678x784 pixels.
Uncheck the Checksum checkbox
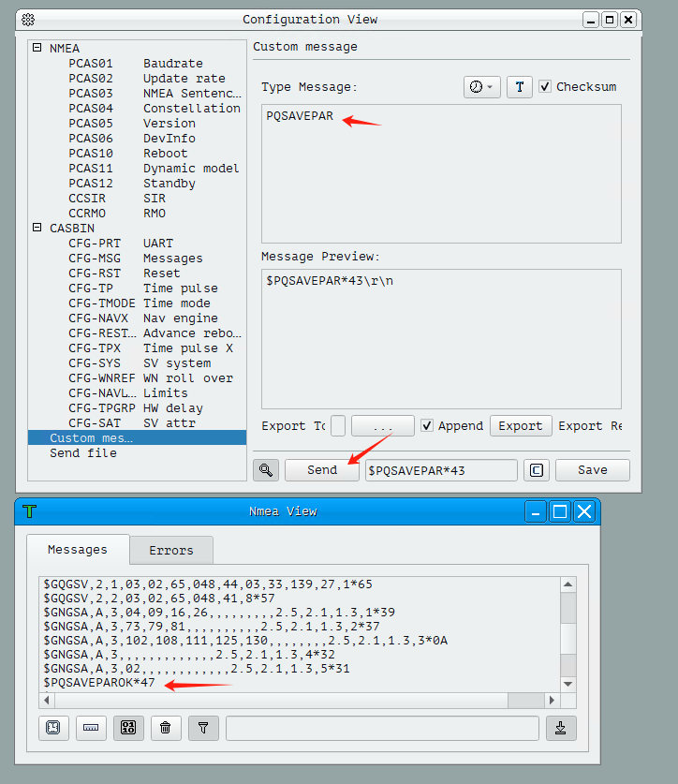tap(545, 86)
